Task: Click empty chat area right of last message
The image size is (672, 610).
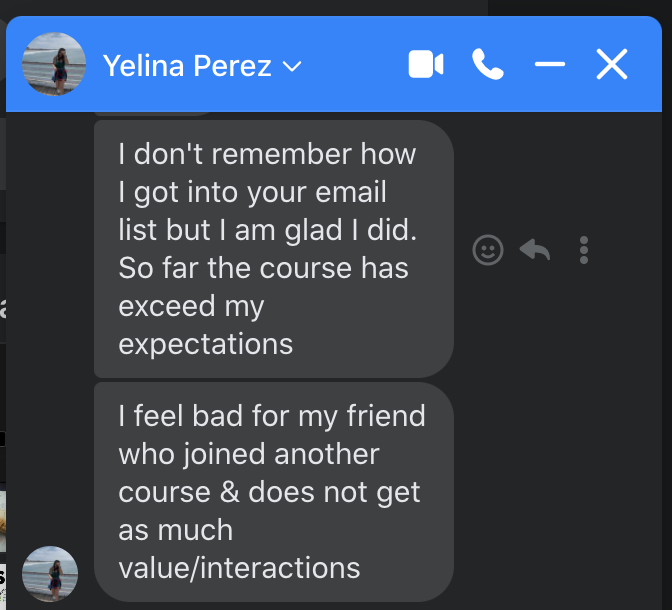Action: click(557, 493)
